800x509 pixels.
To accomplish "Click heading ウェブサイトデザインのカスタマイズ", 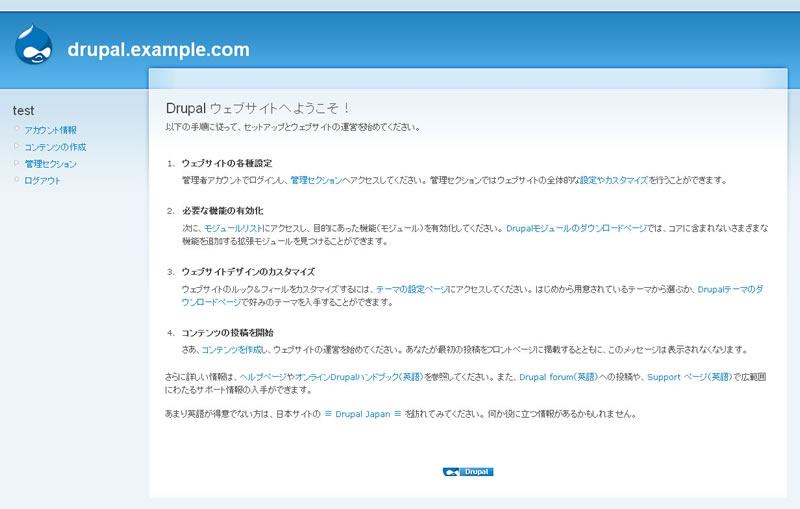I will tap(248, 271).
